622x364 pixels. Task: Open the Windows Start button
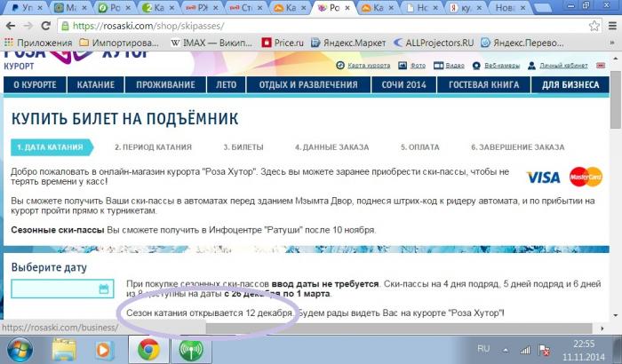pos(20,350)
